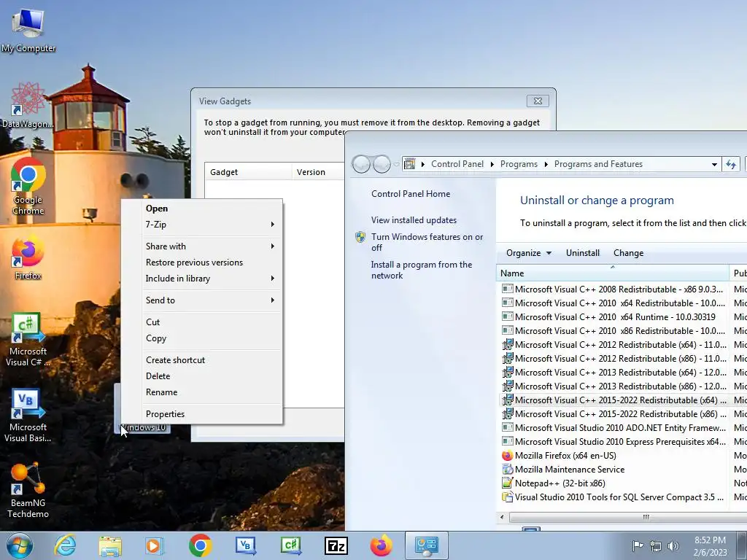This screenshot has height=560, width=747.
Task: Open Windows Media Player in taskbar
Action: pos(155,545)
